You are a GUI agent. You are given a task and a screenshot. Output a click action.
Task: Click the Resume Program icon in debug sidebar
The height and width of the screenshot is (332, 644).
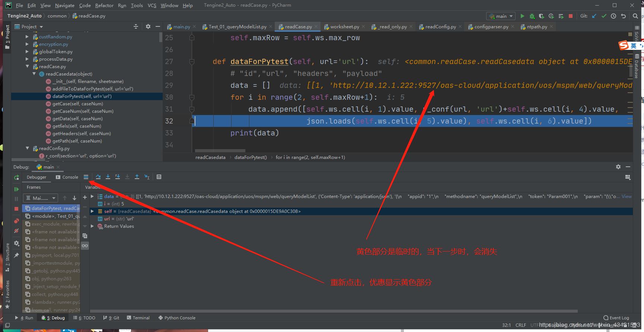click(16, 189)
